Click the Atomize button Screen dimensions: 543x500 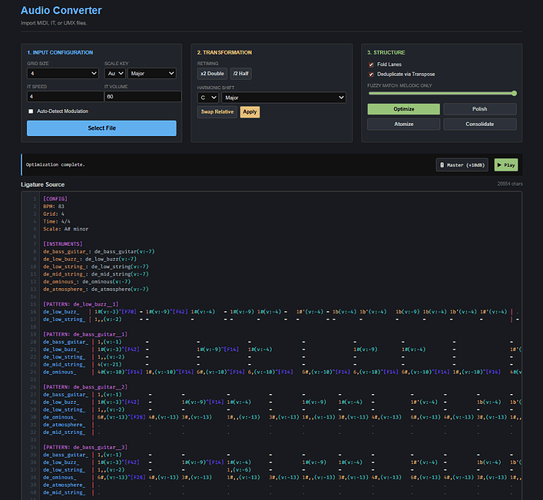pos(404,124)
